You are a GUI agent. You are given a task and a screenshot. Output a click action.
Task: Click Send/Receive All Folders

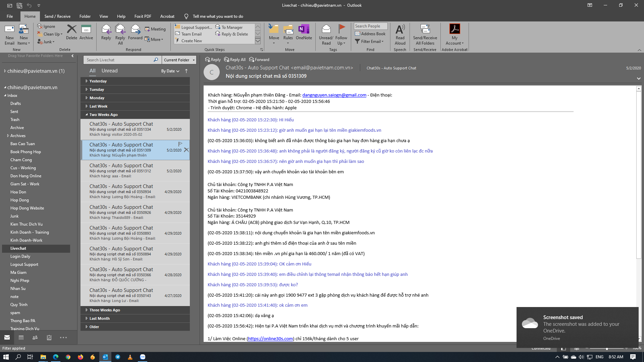[x=425, y=35]
